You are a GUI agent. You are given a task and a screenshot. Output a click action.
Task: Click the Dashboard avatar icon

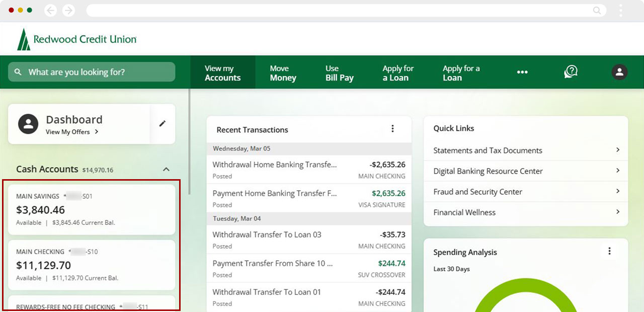(x=28, y=124)
